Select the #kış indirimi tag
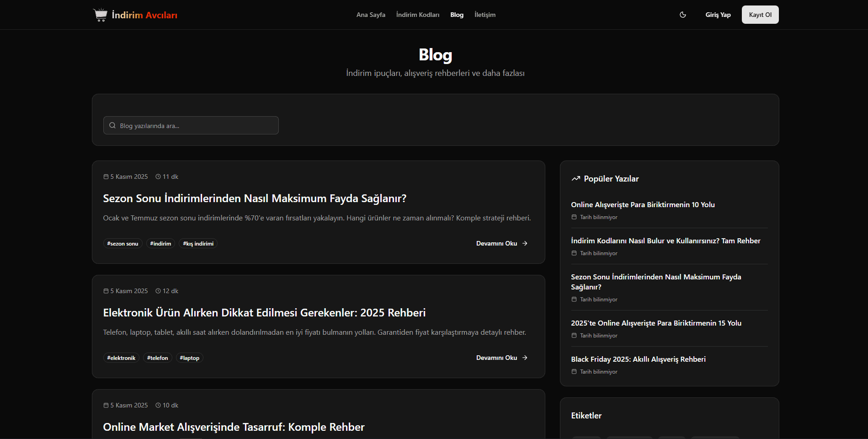The height and width of the screenshot is (439, 868). pyautogui.click(x=198, y=243)
